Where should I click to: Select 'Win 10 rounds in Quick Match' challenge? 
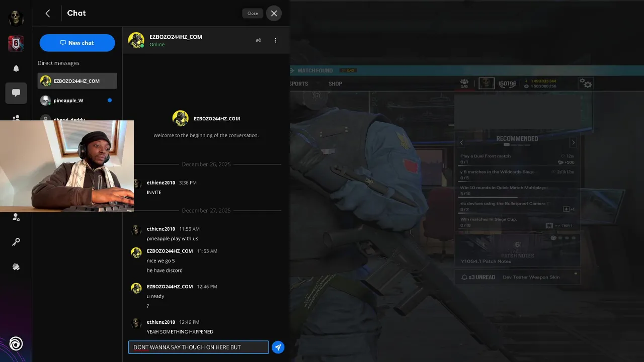[x=517, y=191]
